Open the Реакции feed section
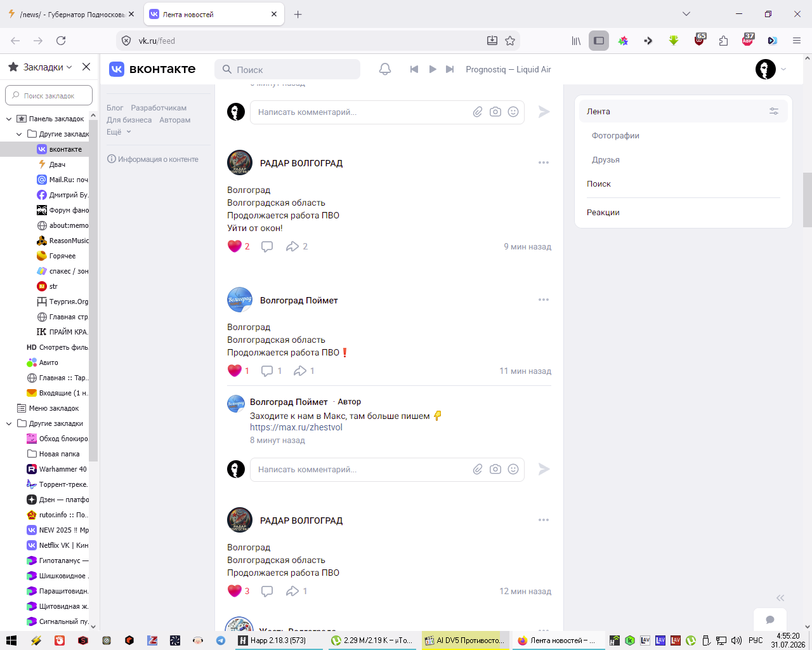Image resolution: width=812 pixels, height=650 pixels. point(603,213)
